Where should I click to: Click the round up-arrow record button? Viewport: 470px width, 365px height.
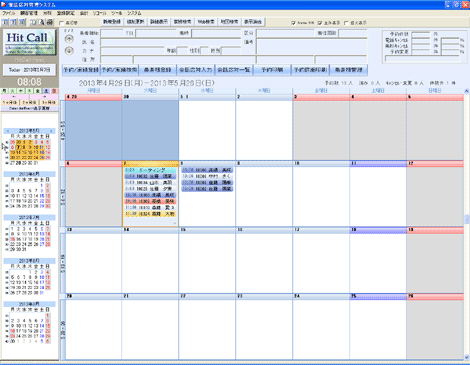coord(69,39)
